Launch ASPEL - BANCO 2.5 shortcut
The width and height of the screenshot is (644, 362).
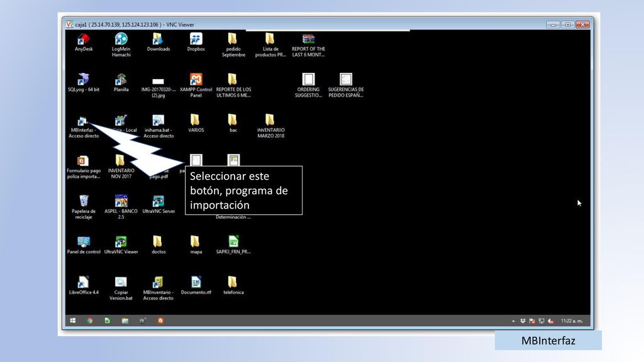tap(121, 207)
